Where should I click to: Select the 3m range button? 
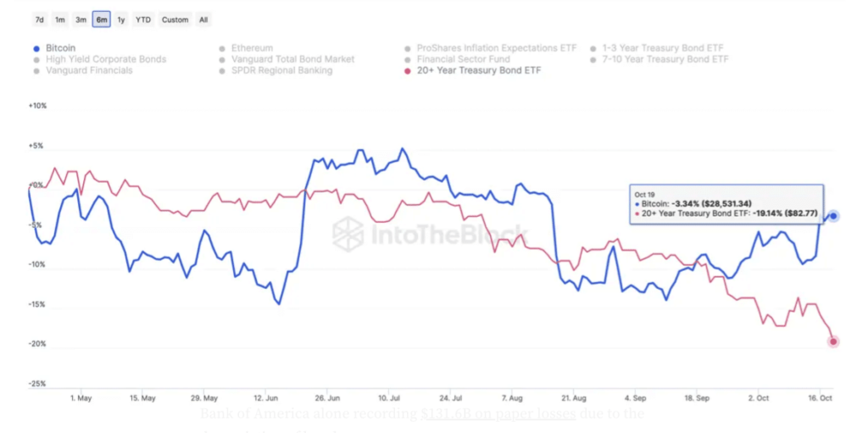click(x=81, y=19)
